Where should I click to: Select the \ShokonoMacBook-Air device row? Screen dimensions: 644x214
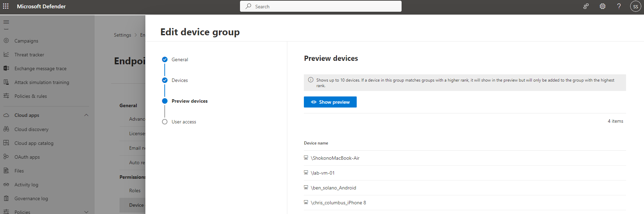(465, 158)
